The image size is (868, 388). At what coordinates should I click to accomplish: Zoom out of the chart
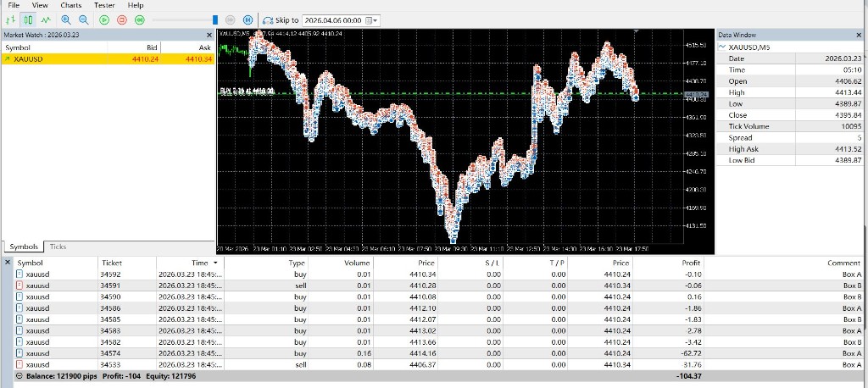point(84,20)
